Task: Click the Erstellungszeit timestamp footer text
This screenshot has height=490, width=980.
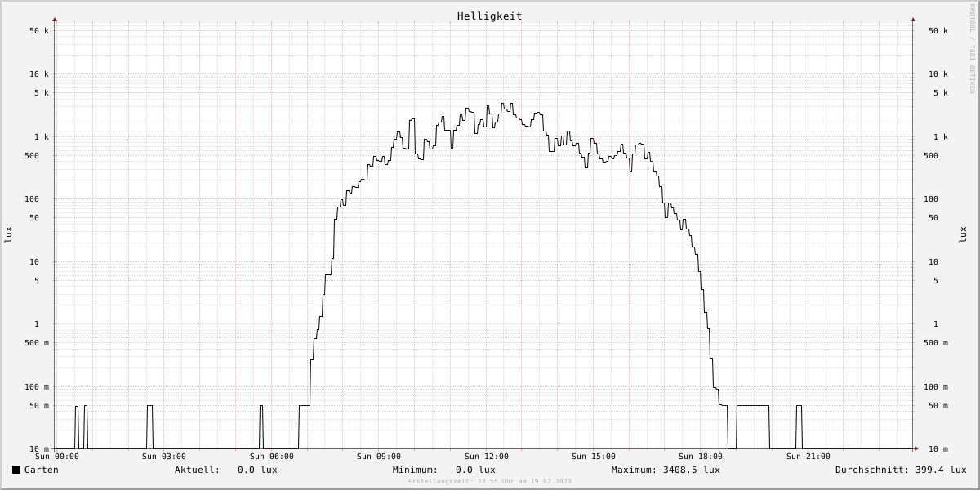Action: coord(490,482)
